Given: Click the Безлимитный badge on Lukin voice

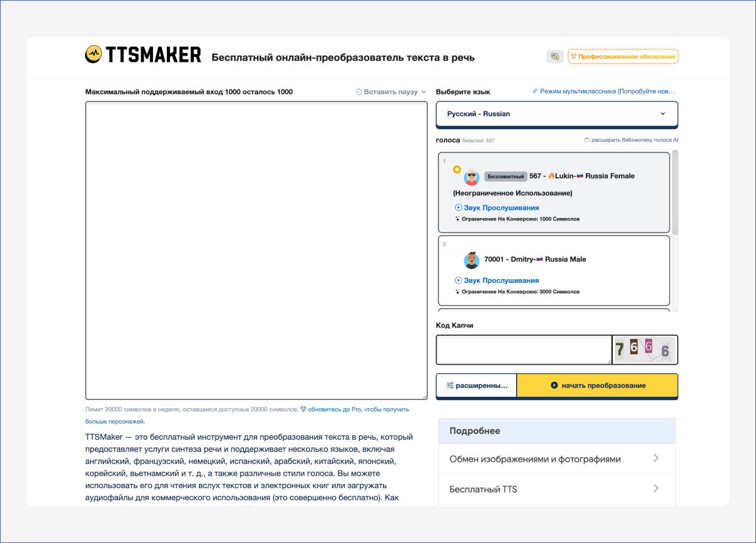Looking at the screenshot, I should pos(505,176).
